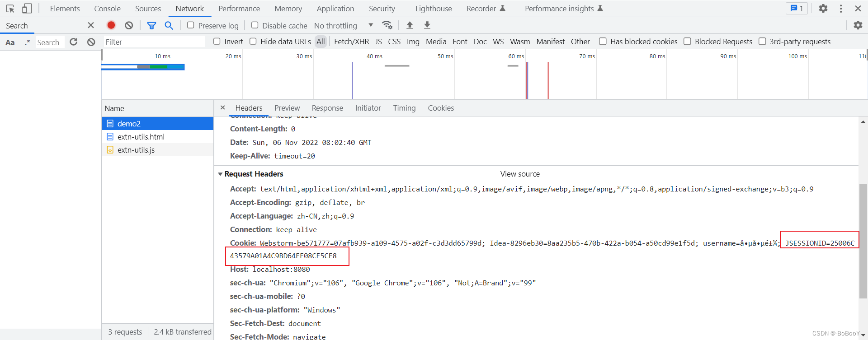Viewport: 868px width, 340px height.
Task: Open DevTools settings gear icon
Action: tap(823, 9)
